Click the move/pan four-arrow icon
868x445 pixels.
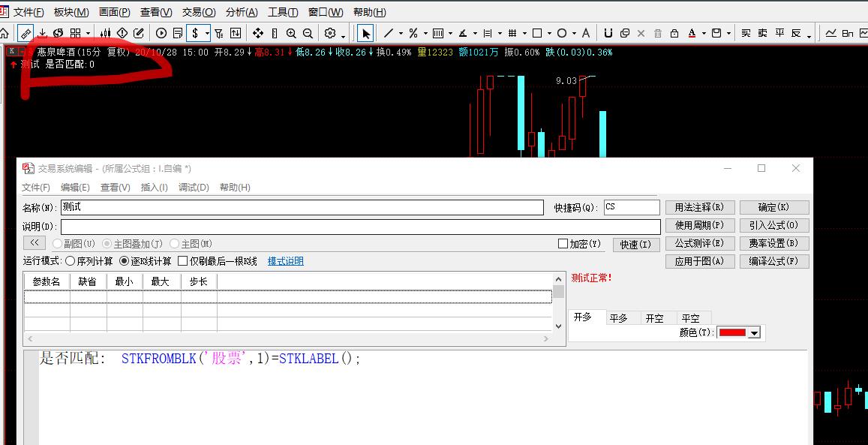coord(258,33)
